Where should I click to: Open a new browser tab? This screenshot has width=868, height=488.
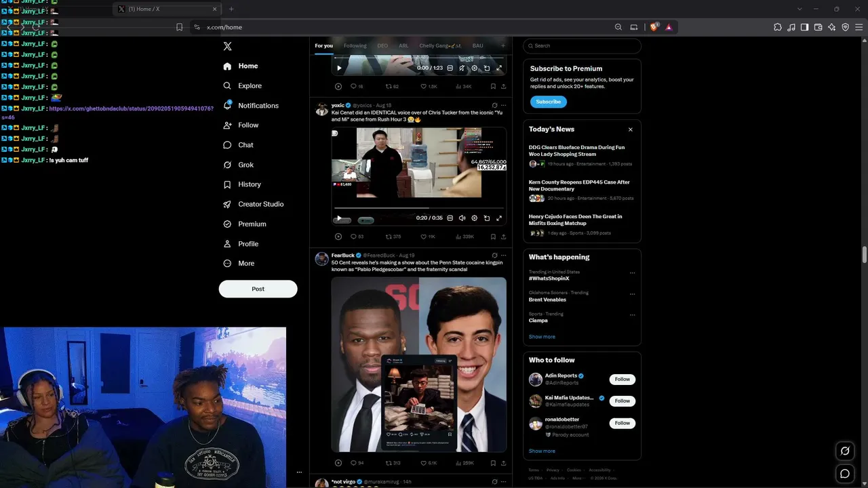click(231, 9)
